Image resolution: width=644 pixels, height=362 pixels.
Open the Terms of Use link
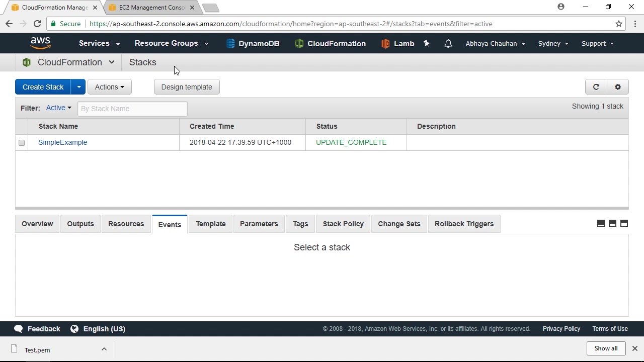[x=610, y=329]
